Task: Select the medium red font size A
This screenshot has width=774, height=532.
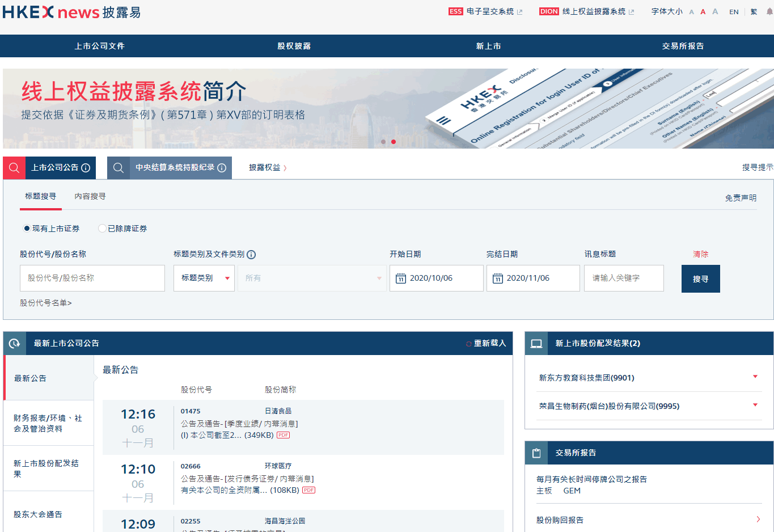Action: [x=703, y=11]
